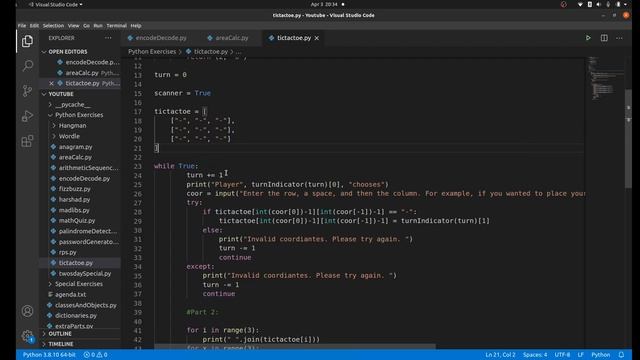Open the File menu
640x360 pixels.
pyautogui.click(x=22, y=26)
